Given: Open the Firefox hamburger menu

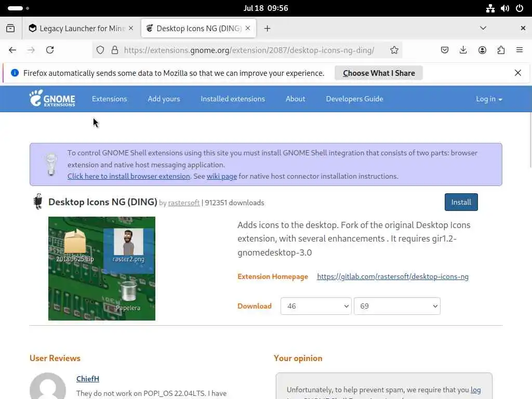Looking at the screenshot, I should (520, 50).
